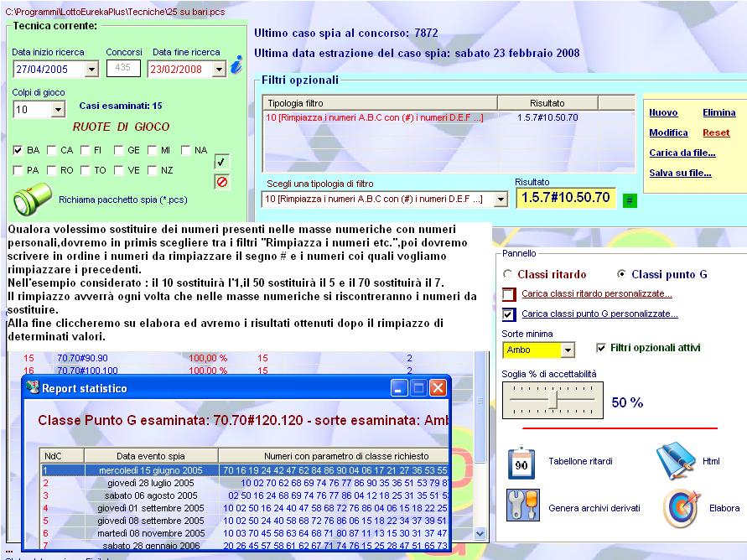Enable the CA wheel checkbox
Viewport: 747px width, 560px height.
click(51, 150)
